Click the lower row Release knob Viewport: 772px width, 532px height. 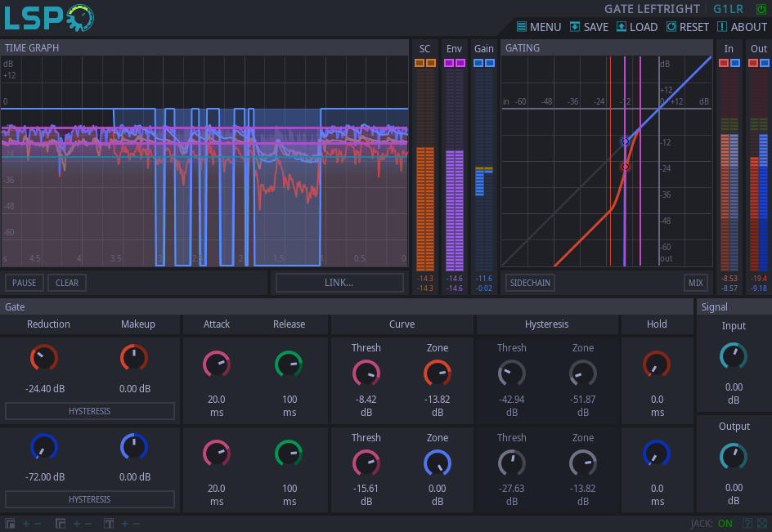click(289, 454)
